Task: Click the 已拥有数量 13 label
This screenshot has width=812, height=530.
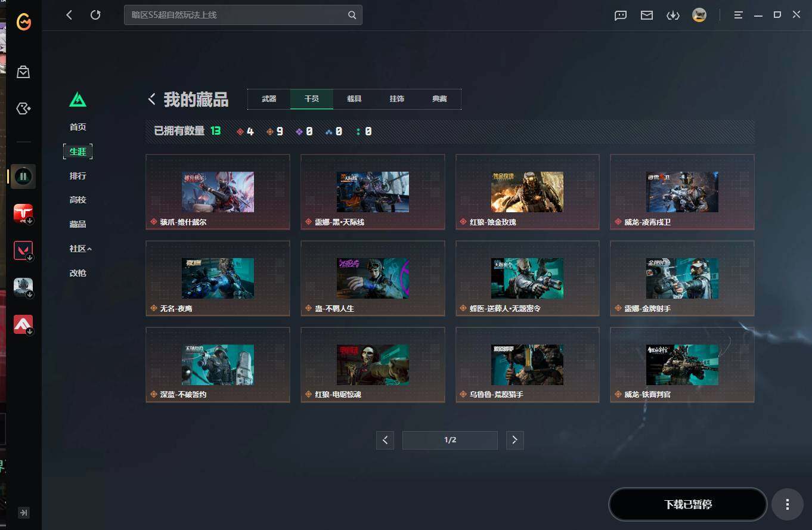Action: point(187,131)
